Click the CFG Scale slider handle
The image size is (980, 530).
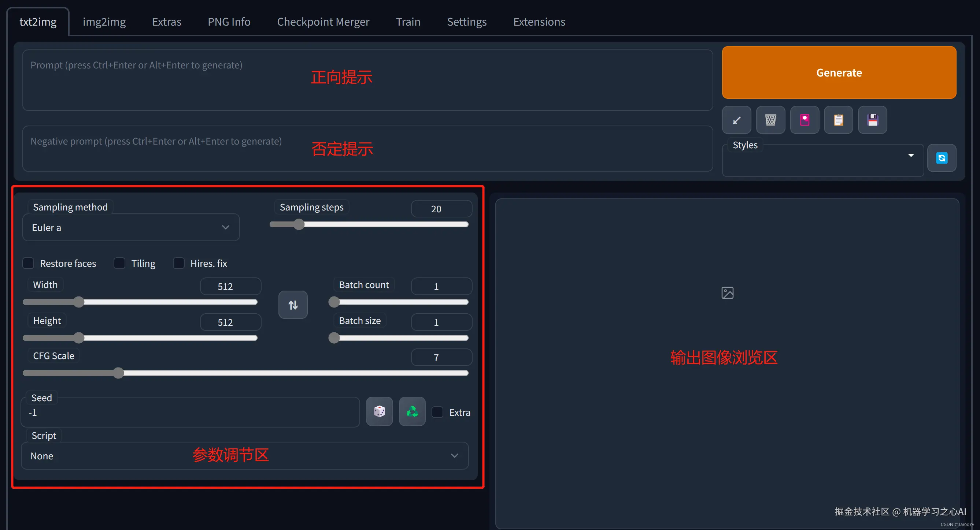coord(119,373)
